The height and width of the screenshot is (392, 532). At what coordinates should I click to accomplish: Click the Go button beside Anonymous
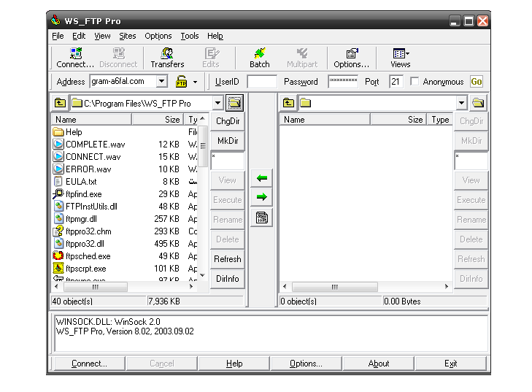click(x=477, y=82)
